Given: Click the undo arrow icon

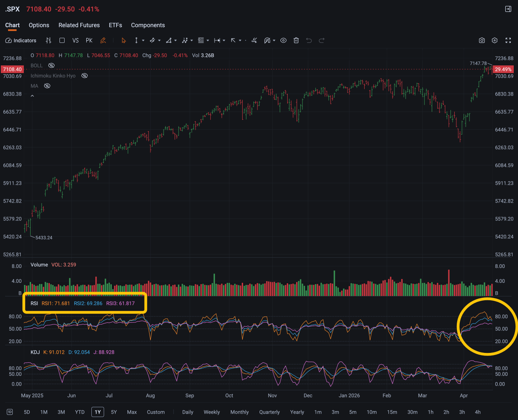Looking at the screenshot, I should pyautogui.click(x=309, y=40).
